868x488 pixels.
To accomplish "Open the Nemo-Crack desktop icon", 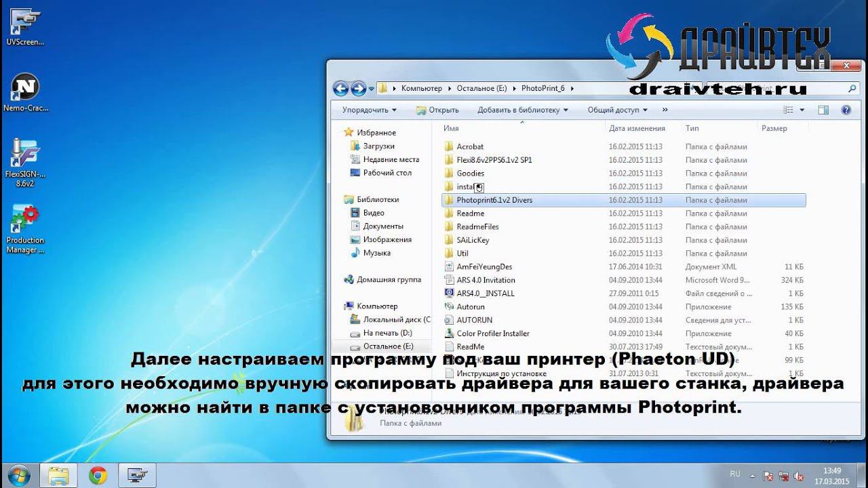I will point(26,93).
